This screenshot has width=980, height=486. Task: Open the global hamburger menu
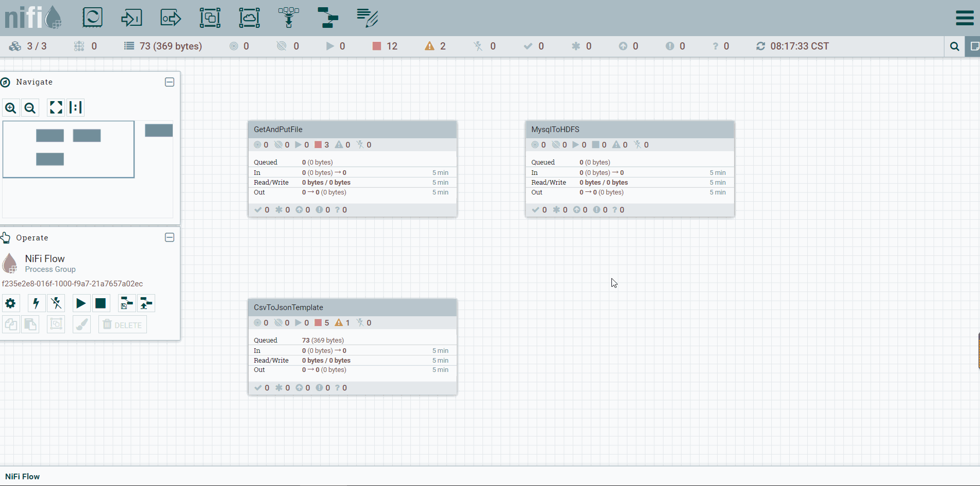pos(965,18)
